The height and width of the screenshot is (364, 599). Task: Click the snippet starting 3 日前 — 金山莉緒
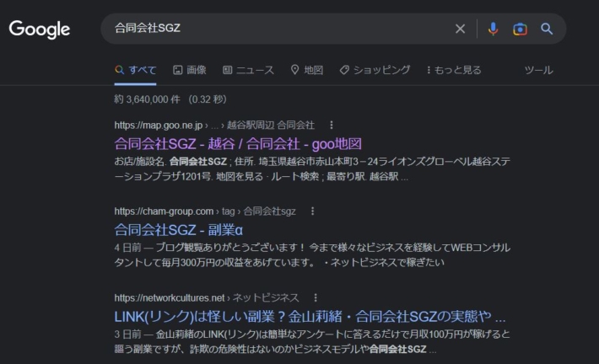coord(312,341)
